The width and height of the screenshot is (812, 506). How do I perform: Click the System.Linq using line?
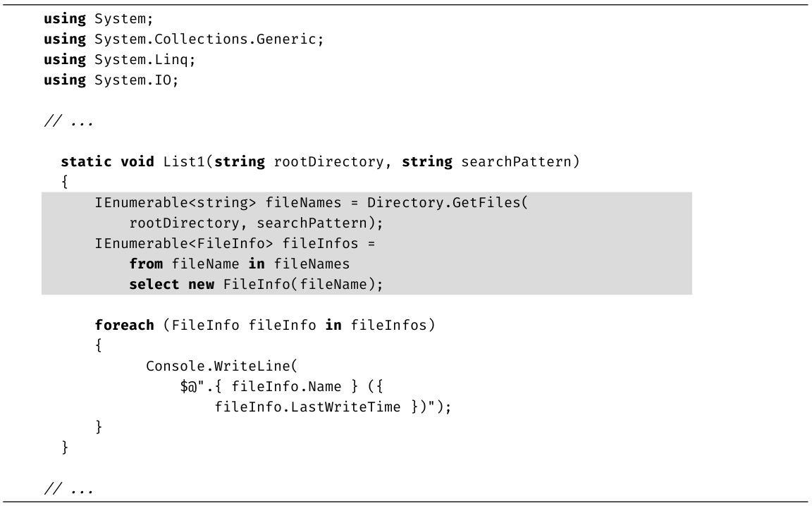click(119, 60)
